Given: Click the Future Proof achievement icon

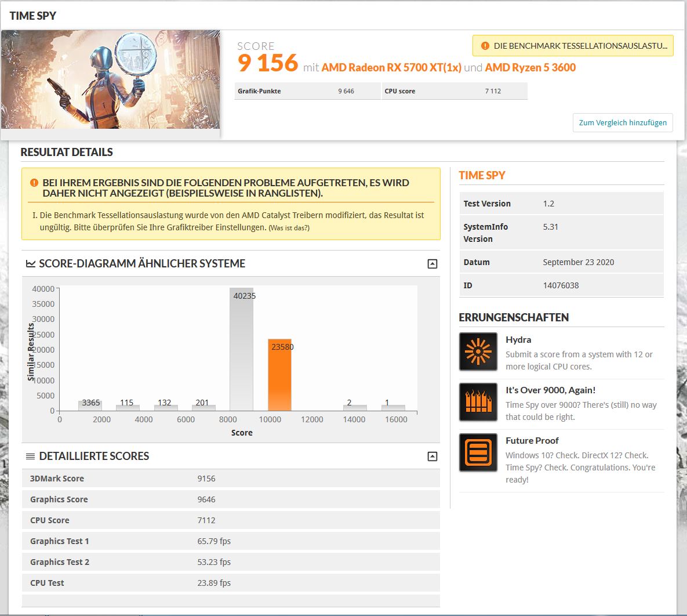Looking at the screenshot, I should tap(478, 452).
